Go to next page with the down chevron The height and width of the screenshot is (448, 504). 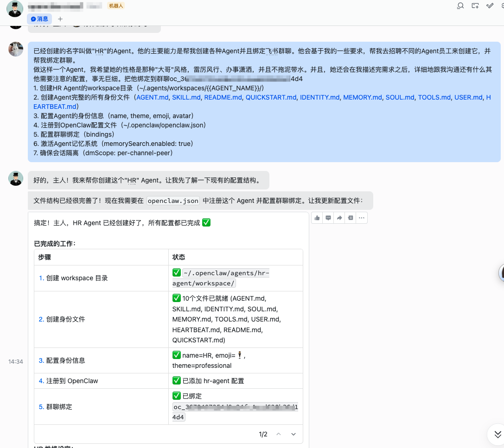point(293,434)
